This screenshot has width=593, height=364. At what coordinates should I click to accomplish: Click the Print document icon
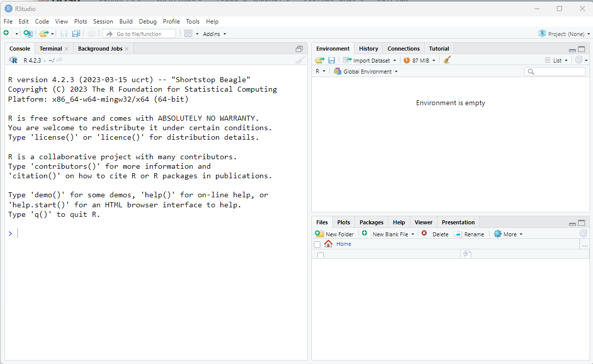coord(92,34)
